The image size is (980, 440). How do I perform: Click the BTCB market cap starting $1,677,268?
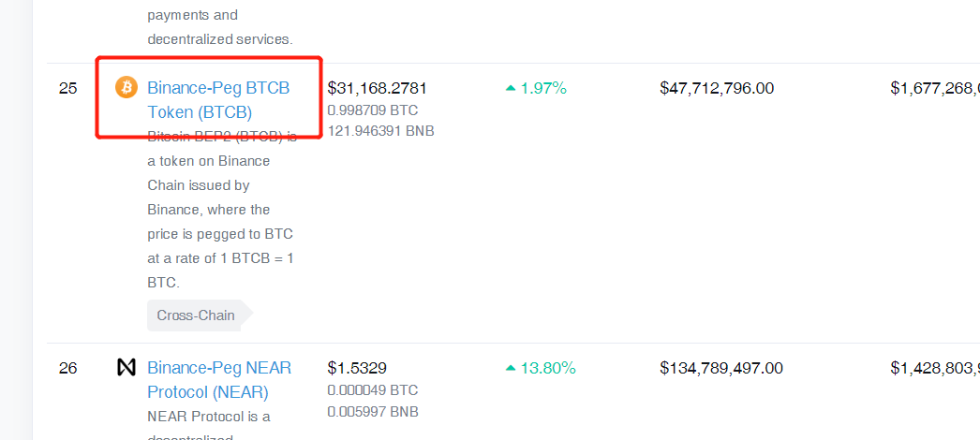click(x=934, y=88)
